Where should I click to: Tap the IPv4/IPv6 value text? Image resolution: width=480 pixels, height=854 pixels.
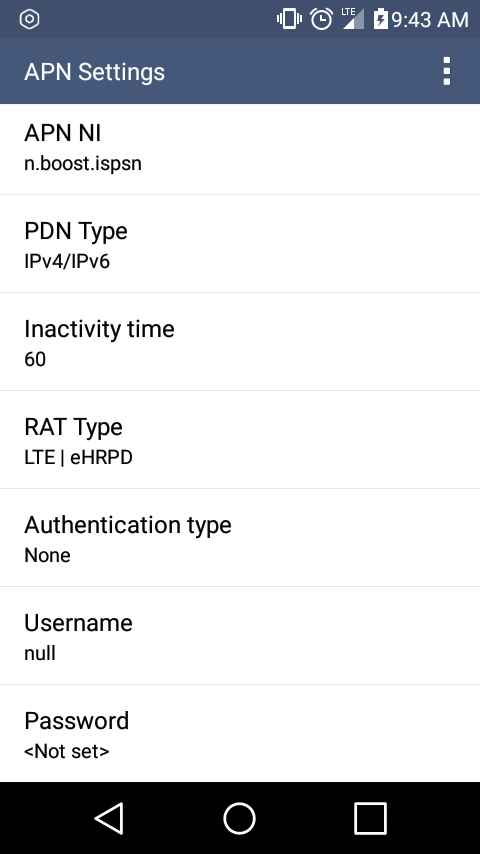point(67,261)
